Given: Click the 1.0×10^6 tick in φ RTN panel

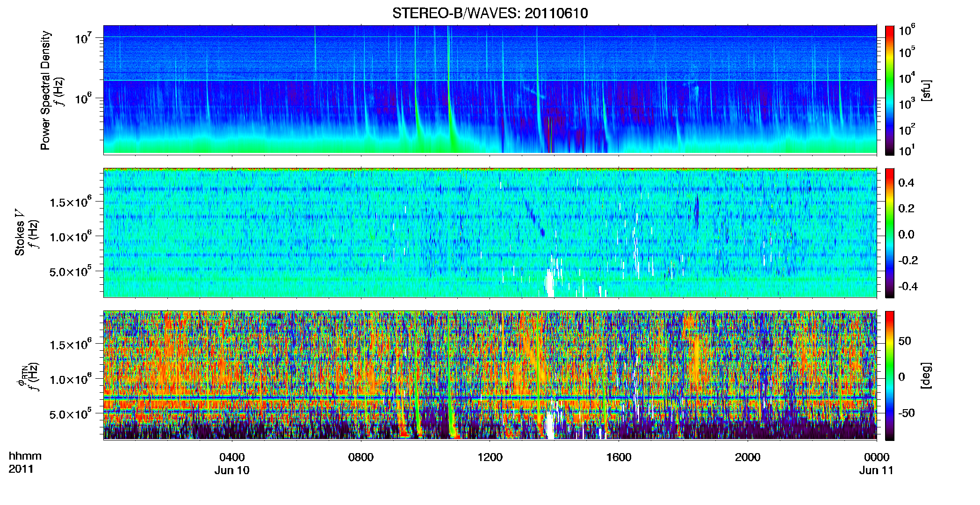Looking at the screenshot, I should click(71, 379).
